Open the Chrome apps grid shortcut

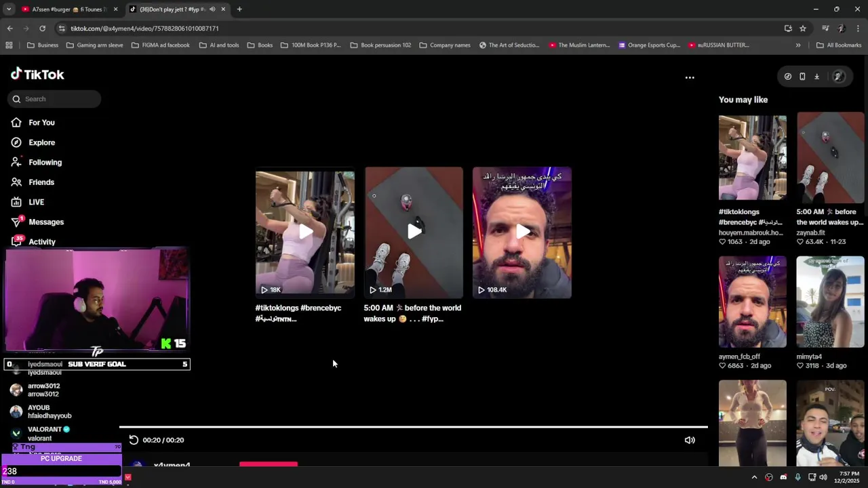9,45
